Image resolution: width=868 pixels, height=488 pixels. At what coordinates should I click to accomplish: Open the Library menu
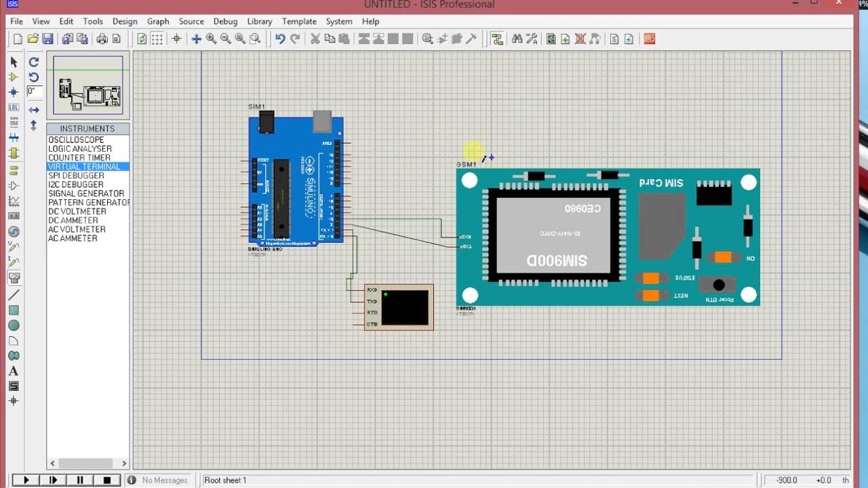point(260,21)
